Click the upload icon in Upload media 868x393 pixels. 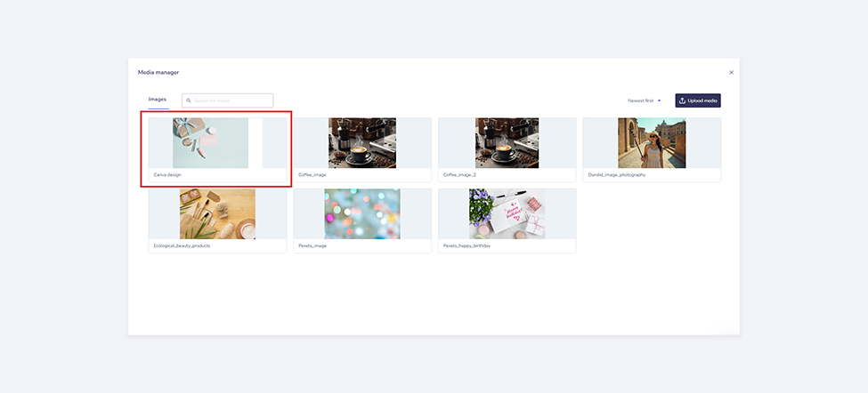pos(682,100)
